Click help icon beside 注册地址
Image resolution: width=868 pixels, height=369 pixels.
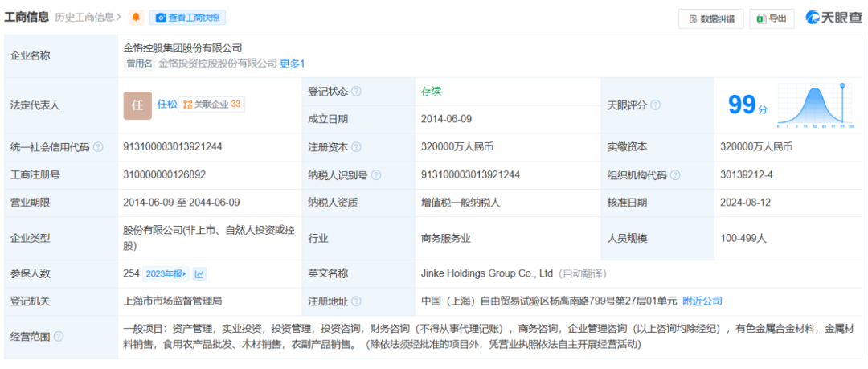(x=357, y=301)
